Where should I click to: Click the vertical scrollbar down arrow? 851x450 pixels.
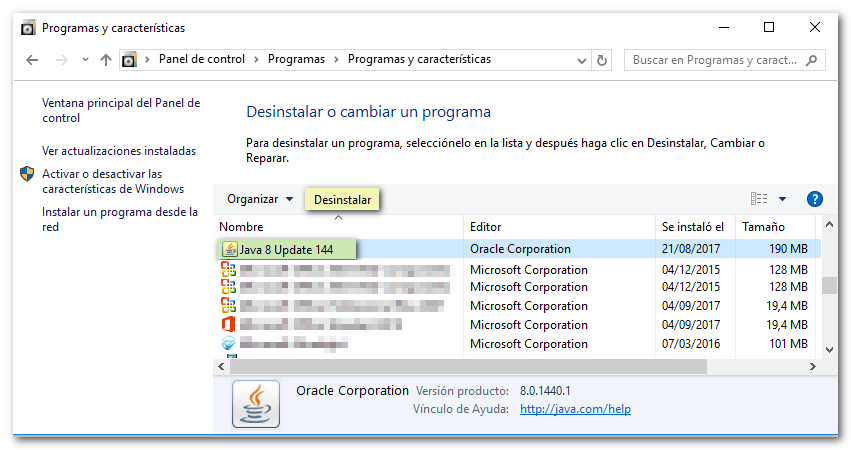[x=829, y=350]
